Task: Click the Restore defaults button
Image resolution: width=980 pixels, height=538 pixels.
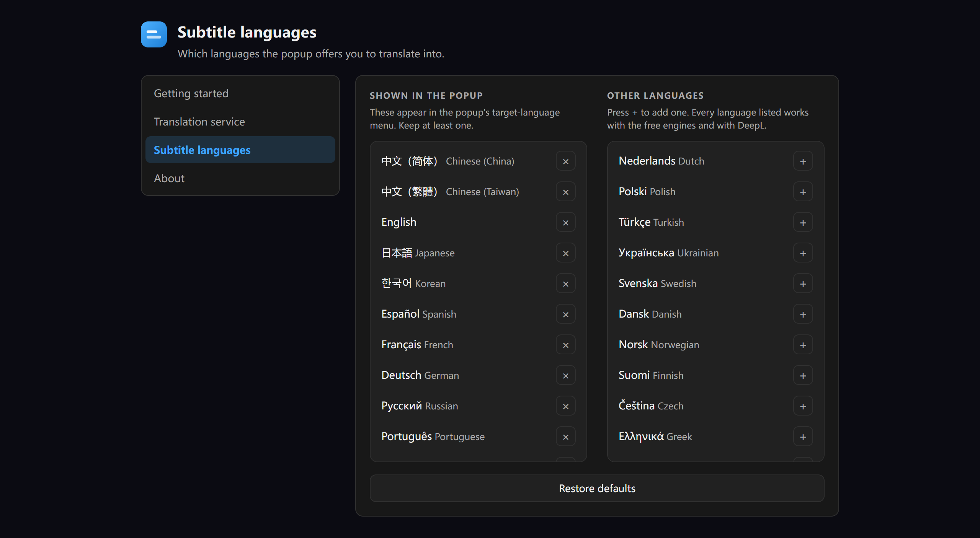Action: [x=597, y=488]
